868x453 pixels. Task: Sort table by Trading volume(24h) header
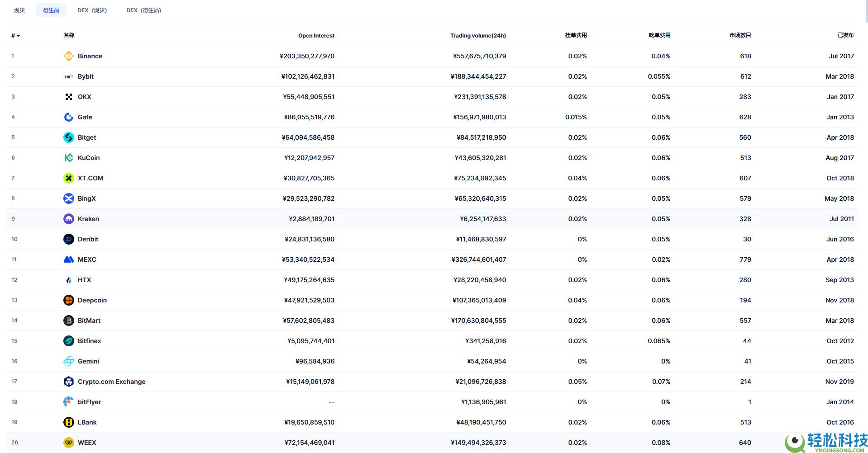click(x=478, y=36)
